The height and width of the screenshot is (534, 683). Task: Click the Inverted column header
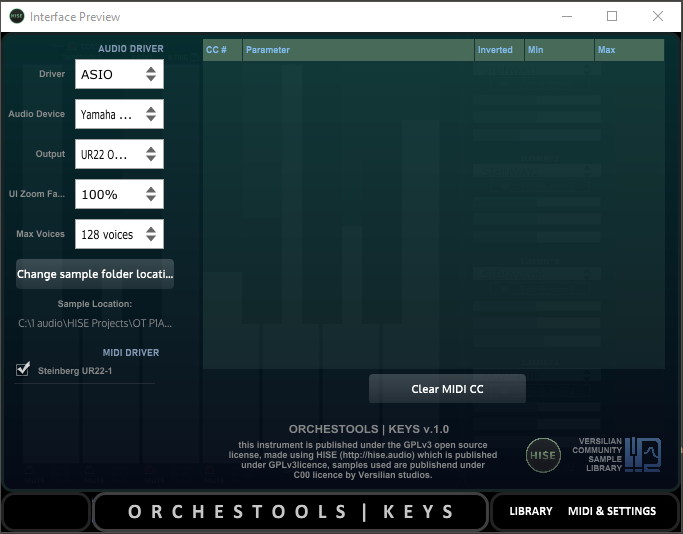(499, 50)
